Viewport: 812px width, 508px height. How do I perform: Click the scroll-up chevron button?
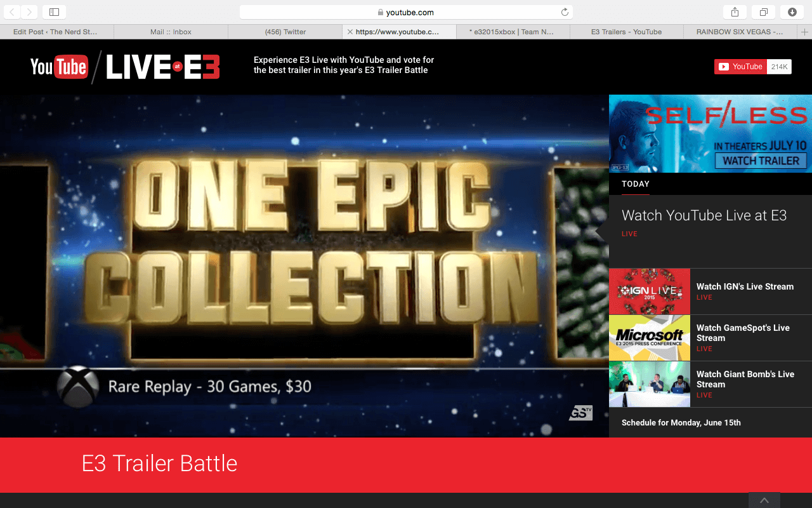pyautogui.click(x=764, y=500)
